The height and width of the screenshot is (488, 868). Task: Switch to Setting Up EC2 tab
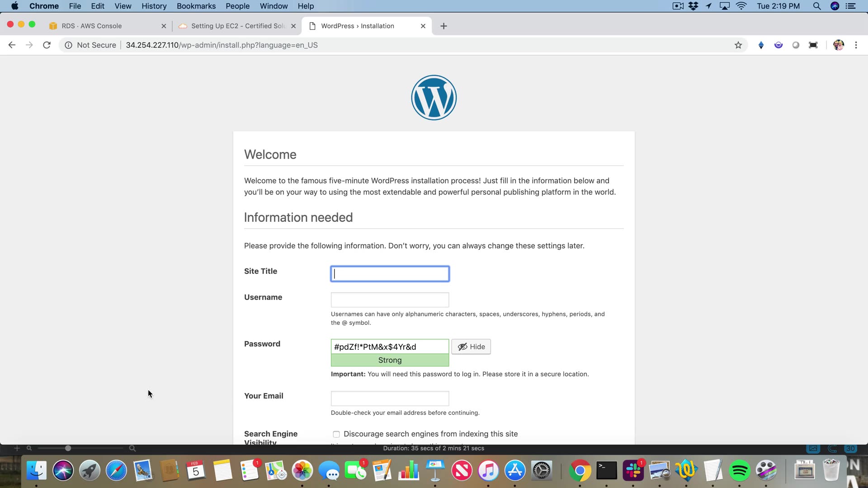(x=238, y=26)
